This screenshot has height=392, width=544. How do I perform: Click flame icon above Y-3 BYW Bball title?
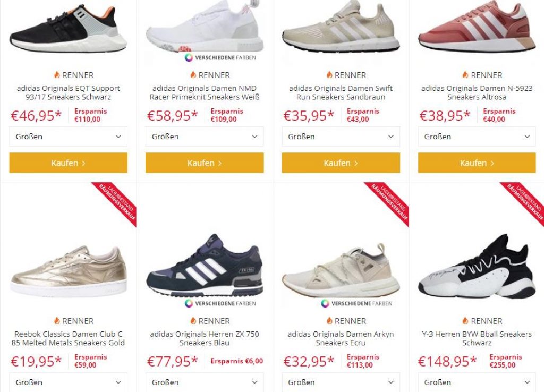point(465,320)
